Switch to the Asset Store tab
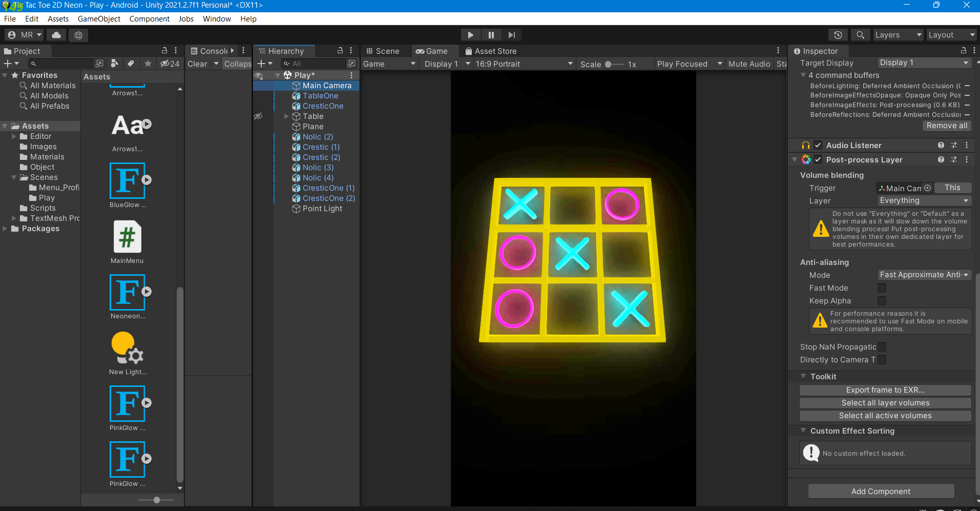This screenshot has width=980, height=511. click(x=491, y=51)
